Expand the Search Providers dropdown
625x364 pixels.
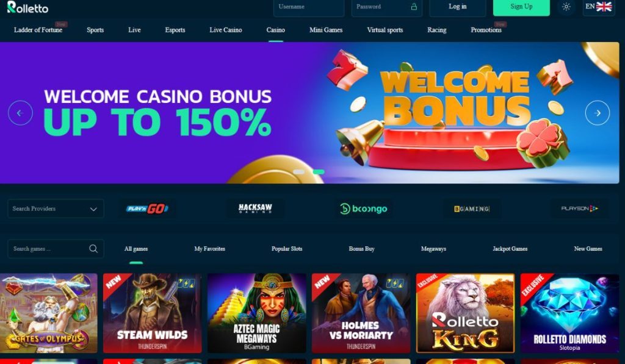click(56, 209)
